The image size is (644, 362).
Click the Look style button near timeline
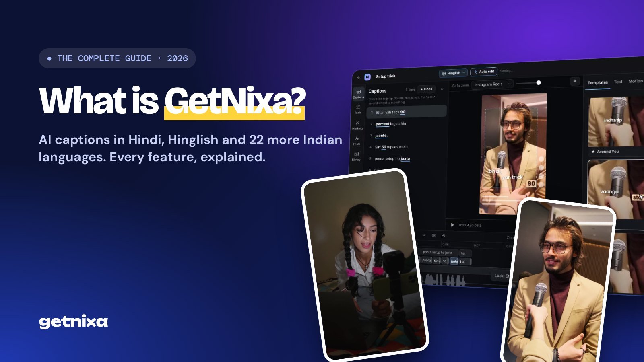[x=501, y=276]
